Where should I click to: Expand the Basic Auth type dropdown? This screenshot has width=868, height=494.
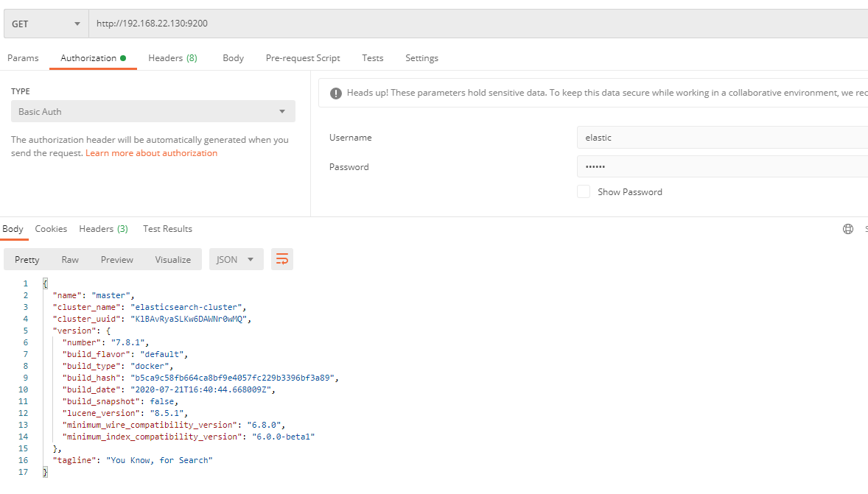coord(153,111)
